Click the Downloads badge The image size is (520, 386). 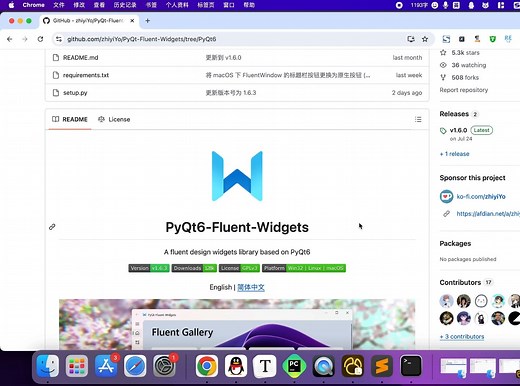194,268
